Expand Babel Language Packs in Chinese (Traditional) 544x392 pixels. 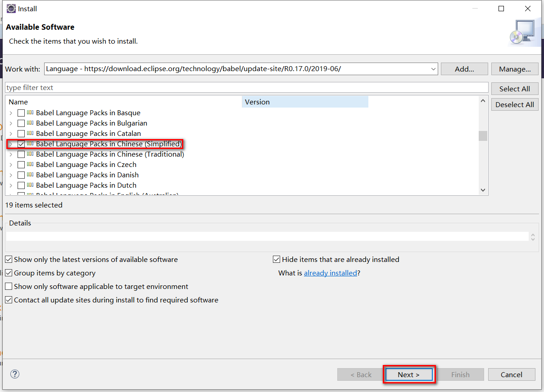11,154
